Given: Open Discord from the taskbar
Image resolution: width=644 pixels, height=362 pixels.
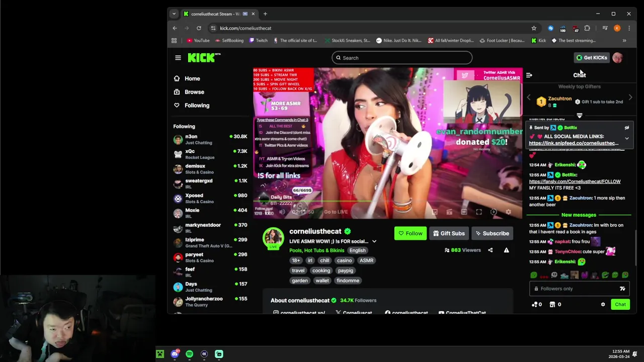Looking at the screenshot, I should pyautogui.click(x=175, y=354).
